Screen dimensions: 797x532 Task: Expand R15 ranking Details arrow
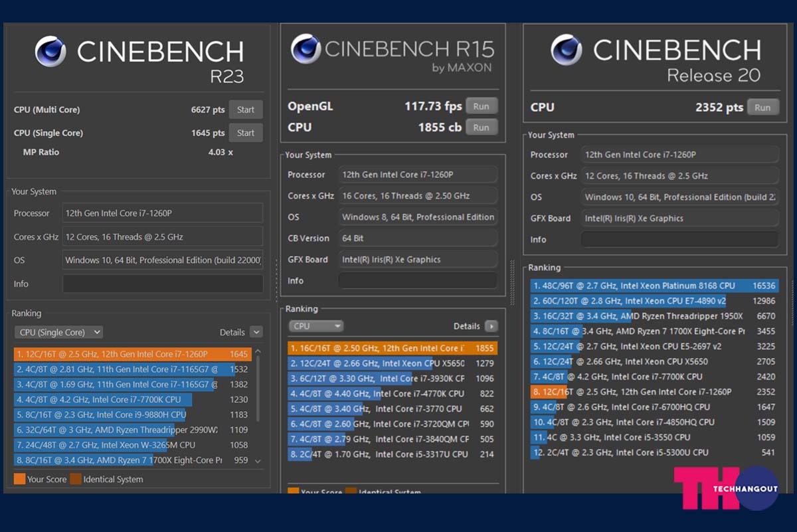491,326
